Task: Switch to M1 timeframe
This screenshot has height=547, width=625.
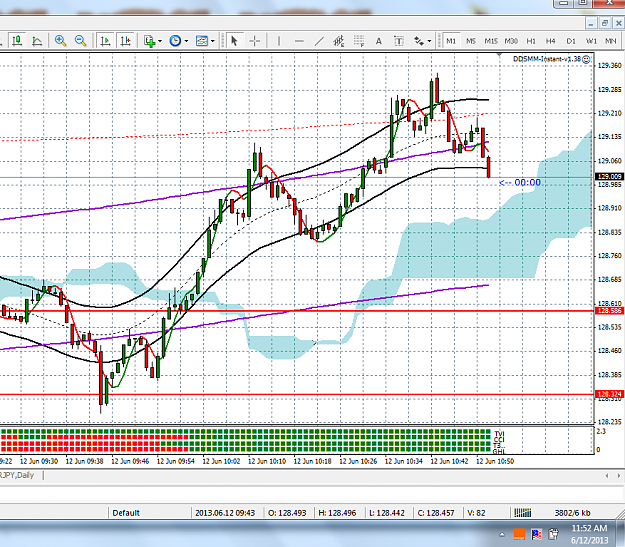Action: [x=451, y=41]
